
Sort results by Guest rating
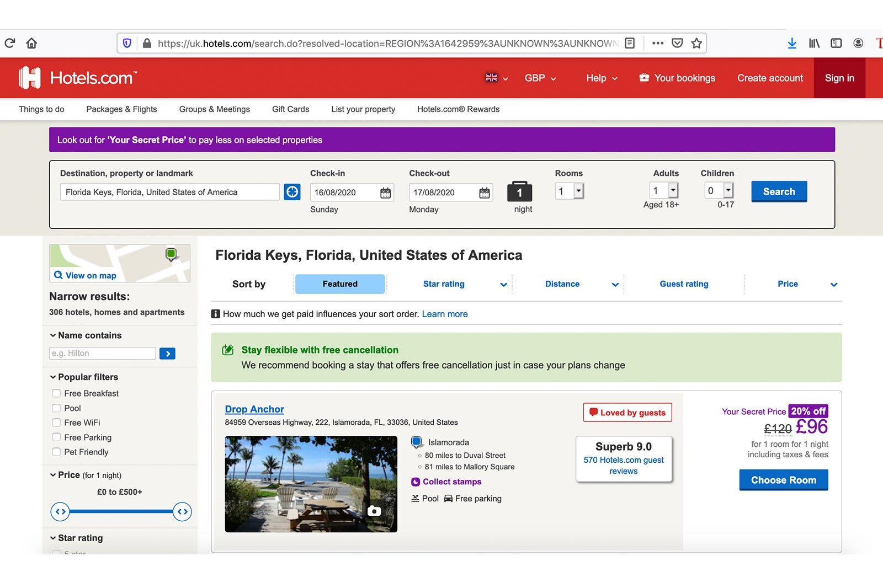[x=684, y=284]
